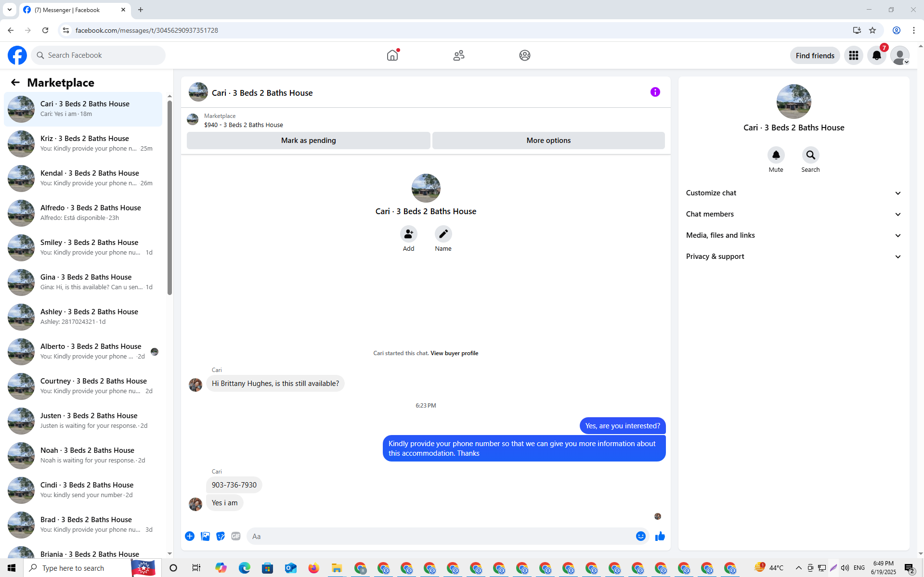Choose a sticker to send
Viewport: 924px width, 577px height.
pyautogui.click(x=221, y=536)
